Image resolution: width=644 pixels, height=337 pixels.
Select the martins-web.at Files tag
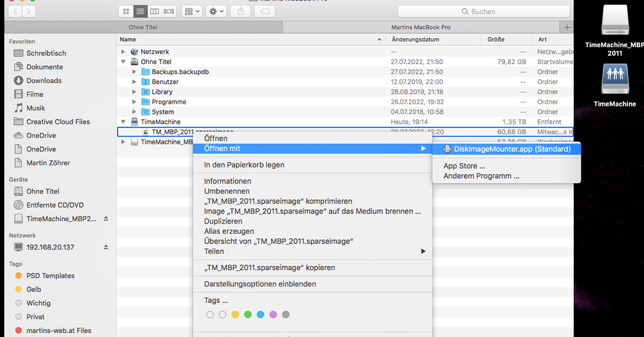pyautogui.click(x=59, y=331)
